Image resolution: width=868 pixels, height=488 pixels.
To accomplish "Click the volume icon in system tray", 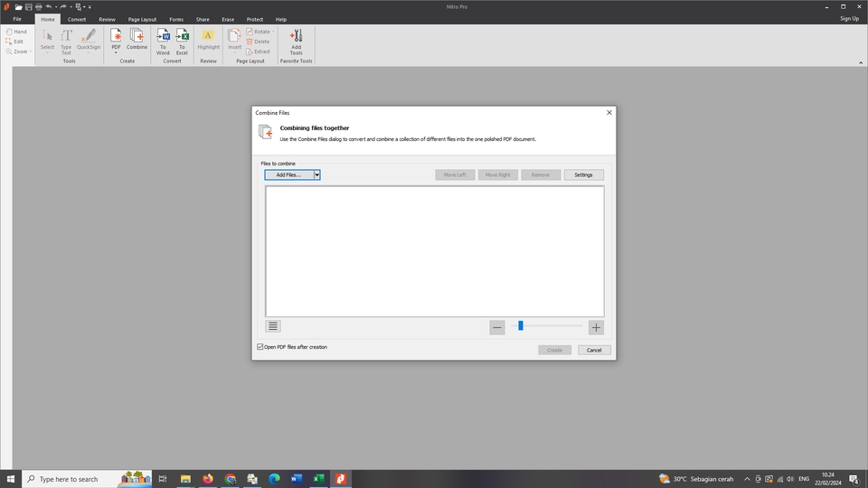I will 790,479.
